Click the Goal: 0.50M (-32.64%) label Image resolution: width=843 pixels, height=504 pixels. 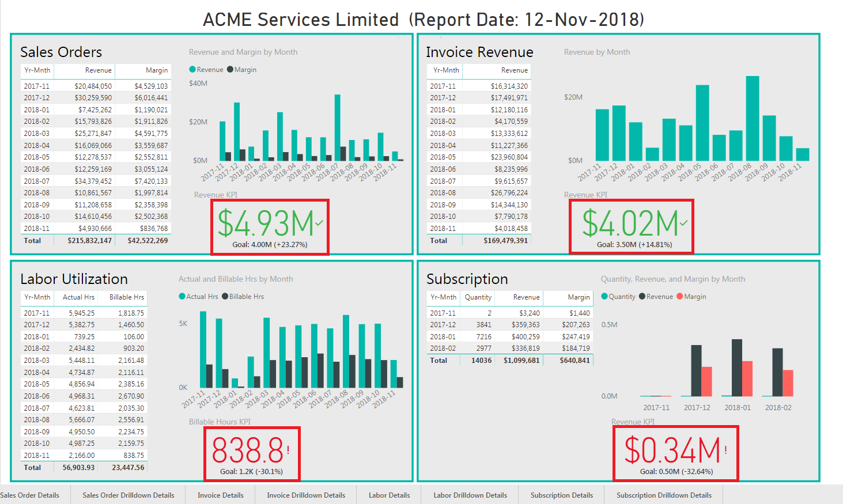[x=676, y=471]
